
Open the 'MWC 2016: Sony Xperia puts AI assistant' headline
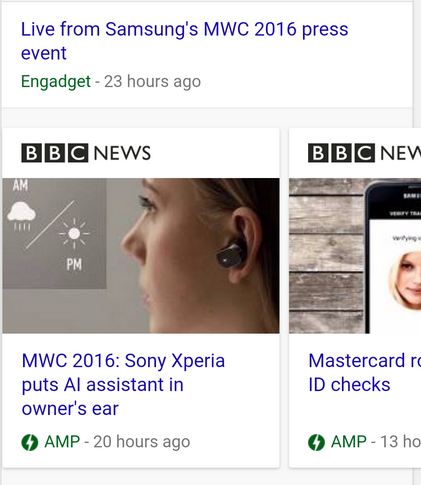(x=123, y=384)
